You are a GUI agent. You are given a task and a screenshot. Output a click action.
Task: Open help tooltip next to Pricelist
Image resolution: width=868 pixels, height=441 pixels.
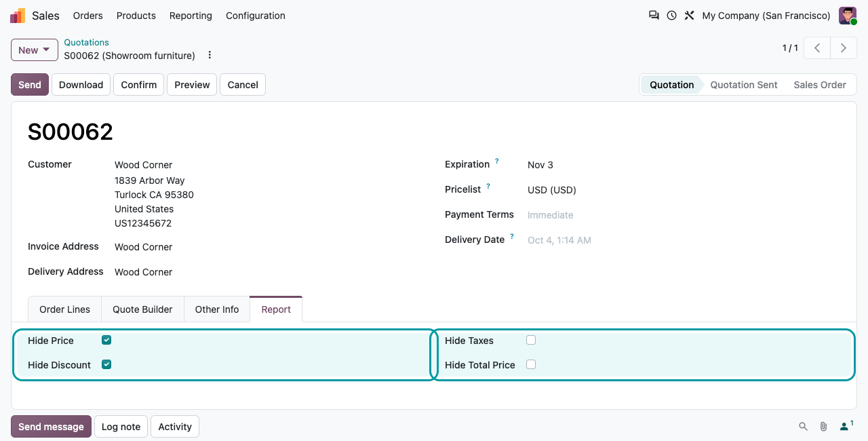pyautogui.click(x=488, y=187)
